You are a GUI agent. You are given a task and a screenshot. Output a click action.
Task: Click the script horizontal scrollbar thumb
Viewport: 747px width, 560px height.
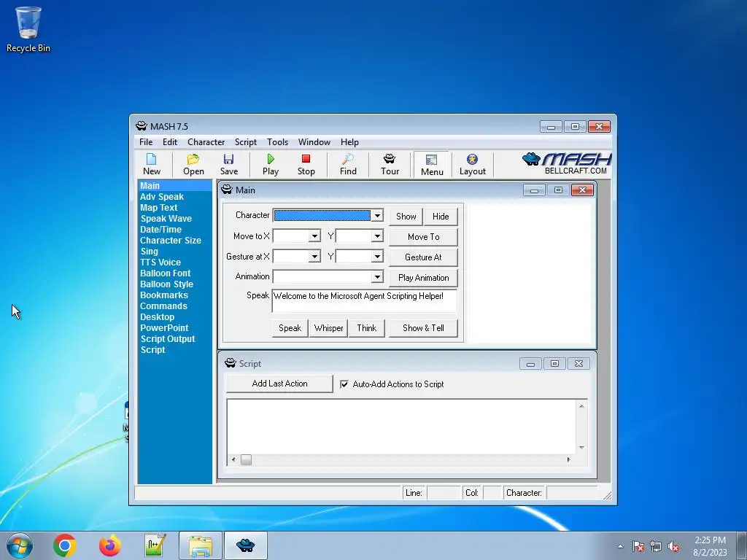[x=246, y=459]
